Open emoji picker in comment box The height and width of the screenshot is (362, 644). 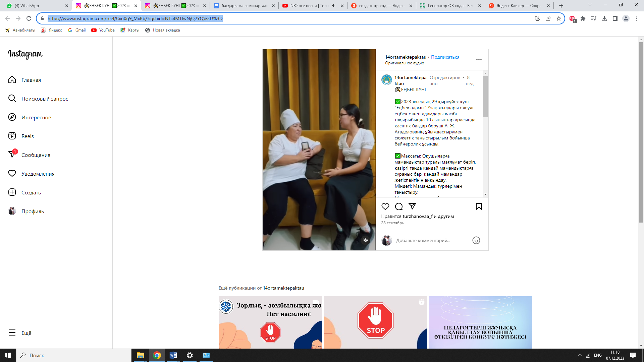click(x=476, y=240)
